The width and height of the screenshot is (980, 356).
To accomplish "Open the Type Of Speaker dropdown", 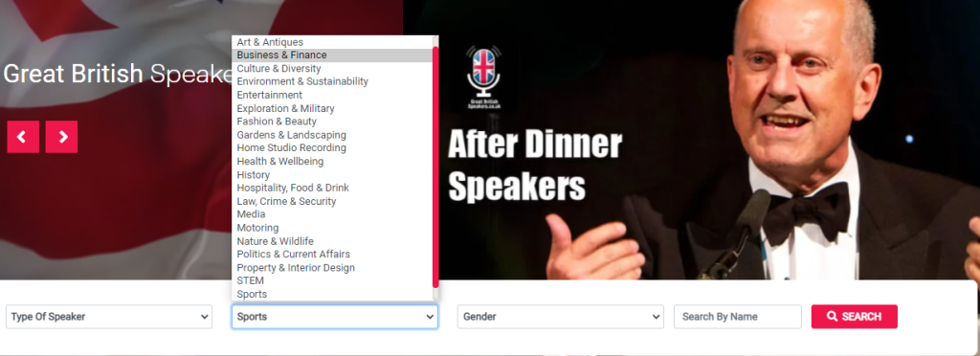I will pos(109,317).
